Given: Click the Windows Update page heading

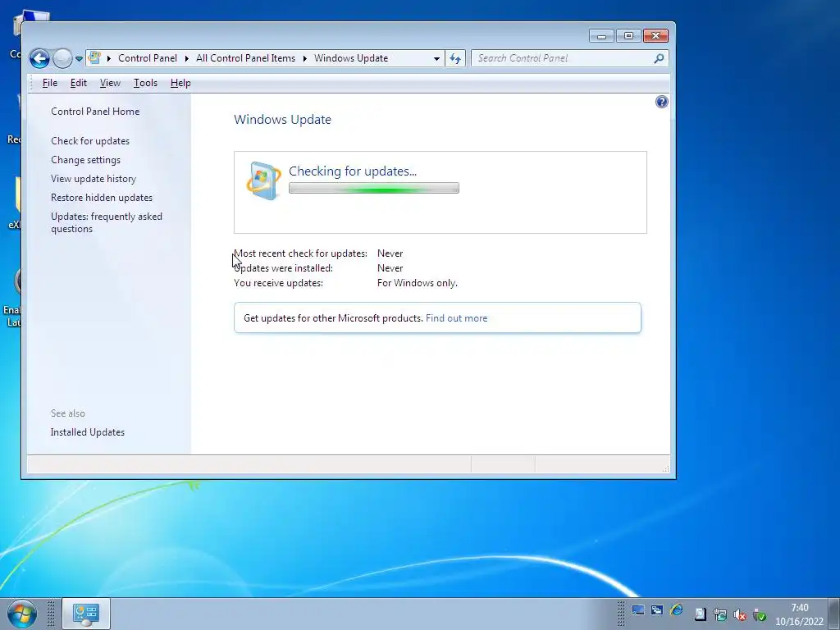Looking at the screenshot, I should [x=282, y=120].
